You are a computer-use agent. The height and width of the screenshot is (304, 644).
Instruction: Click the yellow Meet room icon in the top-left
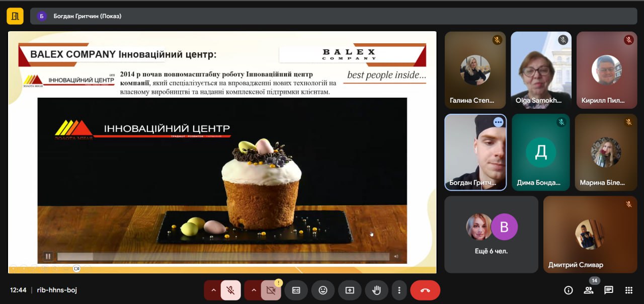[x=15, y=16]
